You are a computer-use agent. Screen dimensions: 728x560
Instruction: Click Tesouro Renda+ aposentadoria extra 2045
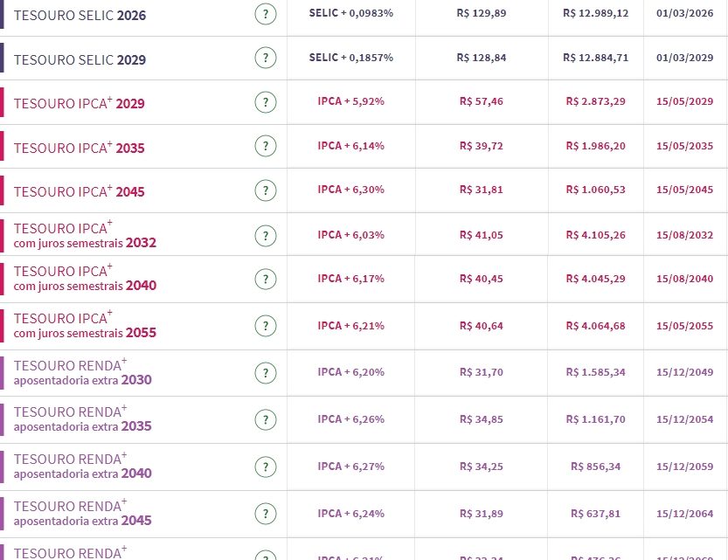(x=83, y=513)
